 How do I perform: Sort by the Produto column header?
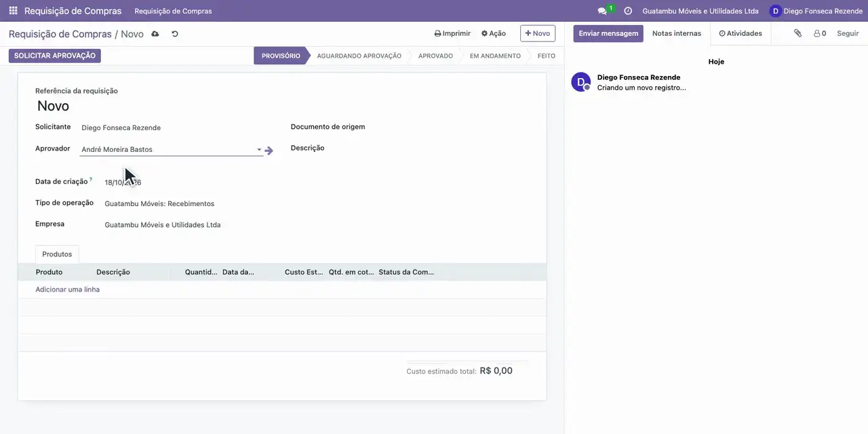tap(49, 272)
